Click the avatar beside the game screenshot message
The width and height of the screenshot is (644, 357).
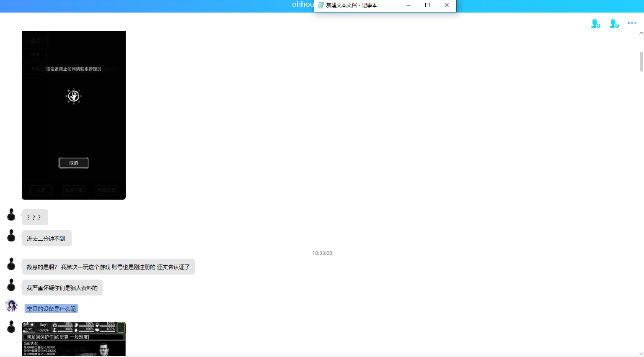point(11,327)
